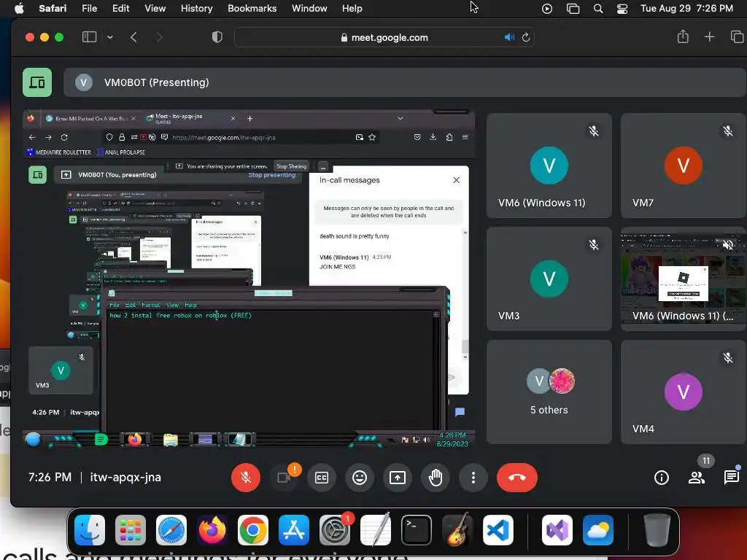Open the privacy report shield icon

tap(217, 37)
